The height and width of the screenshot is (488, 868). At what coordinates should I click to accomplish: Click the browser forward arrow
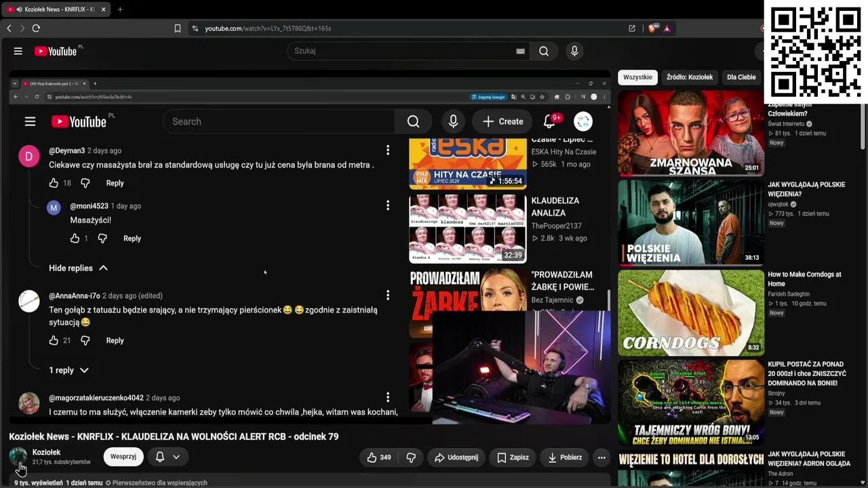tap(22, 28)
